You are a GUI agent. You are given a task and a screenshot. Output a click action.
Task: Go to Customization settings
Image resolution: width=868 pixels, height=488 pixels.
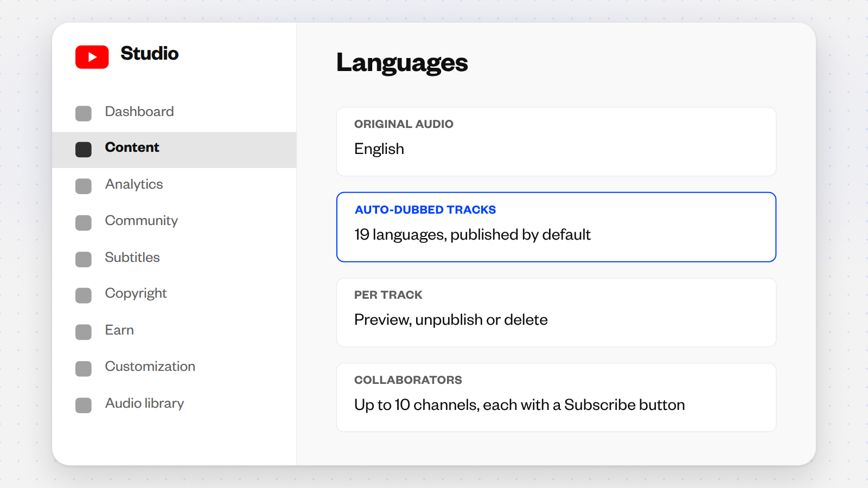click(x=174, y=369)
